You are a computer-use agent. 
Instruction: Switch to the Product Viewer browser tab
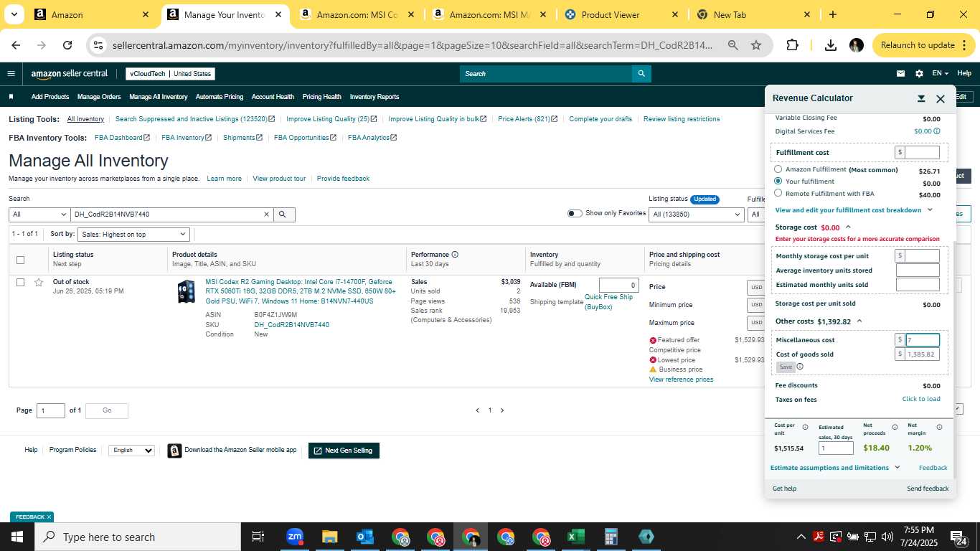(x=621, y=14)
